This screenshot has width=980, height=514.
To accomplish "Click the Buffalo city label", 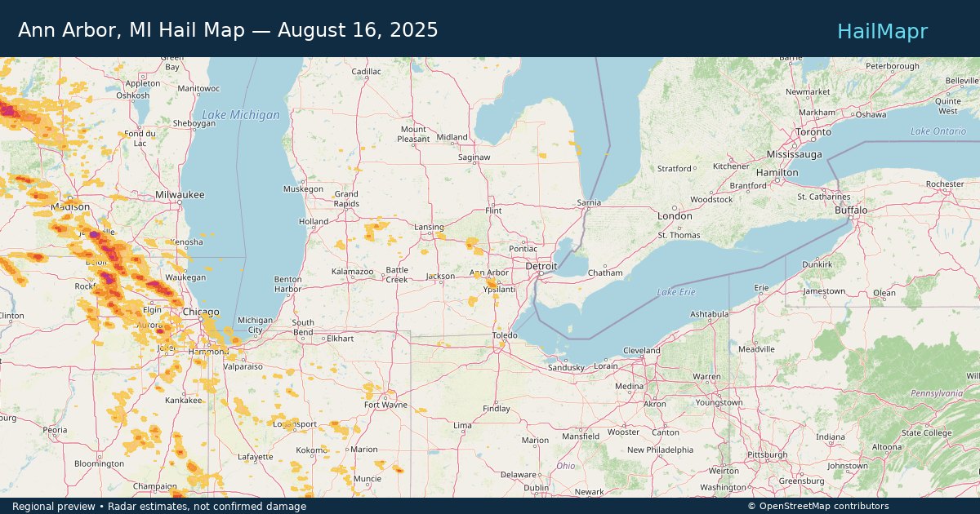I will pos(851,210).
